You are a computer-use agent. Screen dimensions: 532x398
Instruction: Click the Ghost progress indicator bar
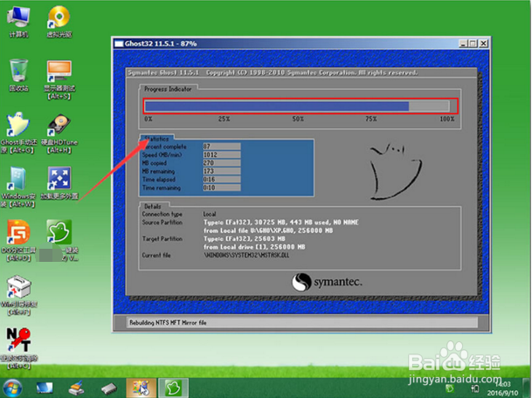[297, 106]
